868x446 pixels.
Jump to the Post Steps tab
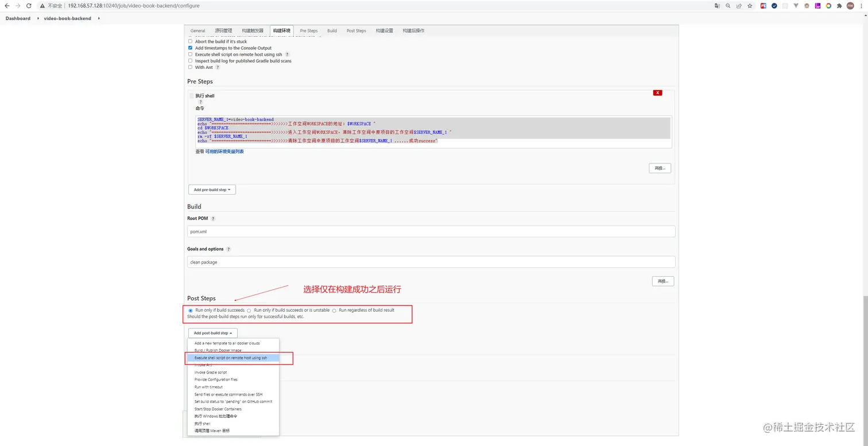356,30
